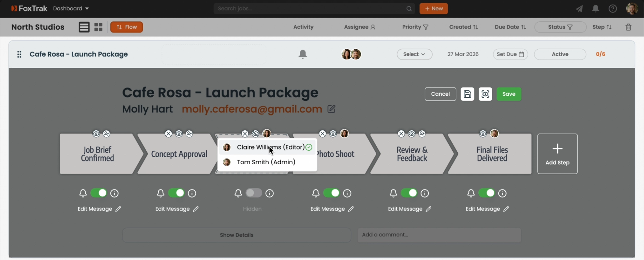This screenshot has width=644, height=260.
Task: Click the bell icon in Cafe Rosa row
Action: coord(303,54)
